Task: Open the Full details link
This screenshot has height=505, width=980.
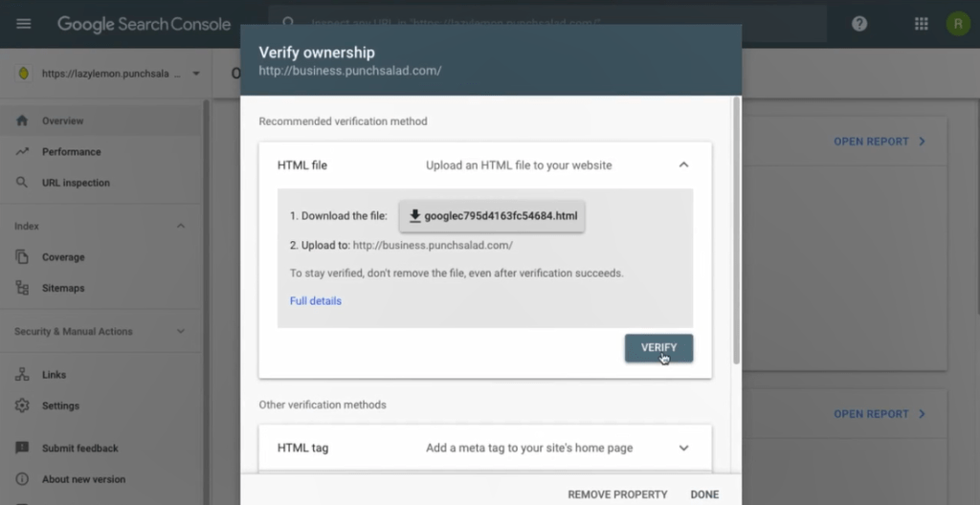Action: 316,301
